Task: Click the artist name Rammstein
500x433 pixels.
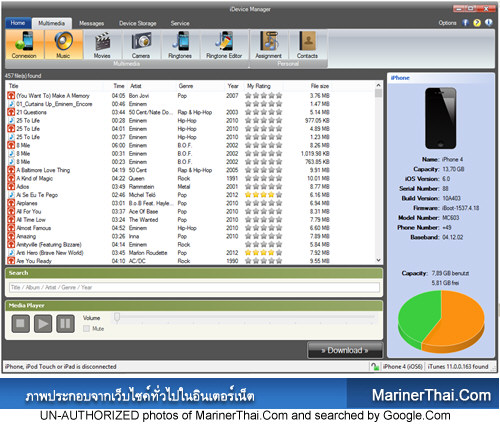Action: 141,187
